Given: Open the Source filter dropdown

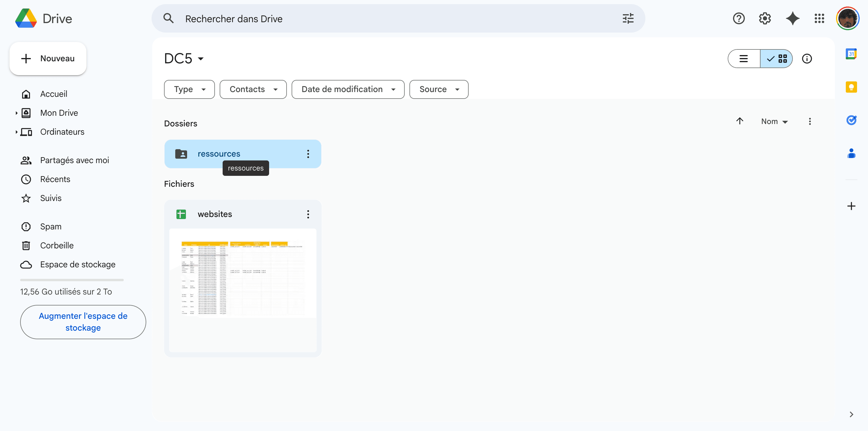Looking at the screenshot, I should click(x=439, y=89).
